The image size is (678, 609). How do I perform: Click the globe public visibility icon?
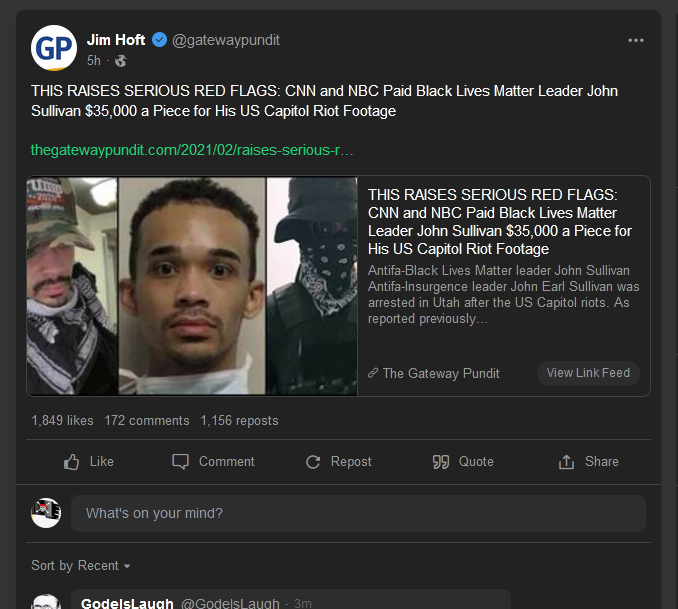pos(121,61)
